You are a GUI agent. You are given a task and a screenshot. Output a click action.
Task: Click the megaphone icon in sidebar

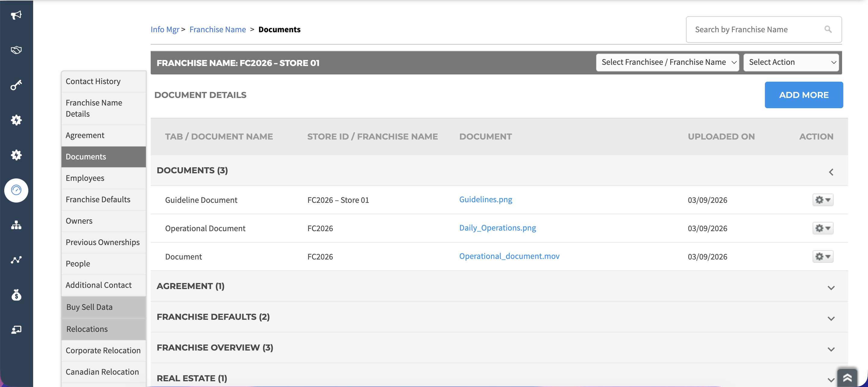click(x=16, y=15)
